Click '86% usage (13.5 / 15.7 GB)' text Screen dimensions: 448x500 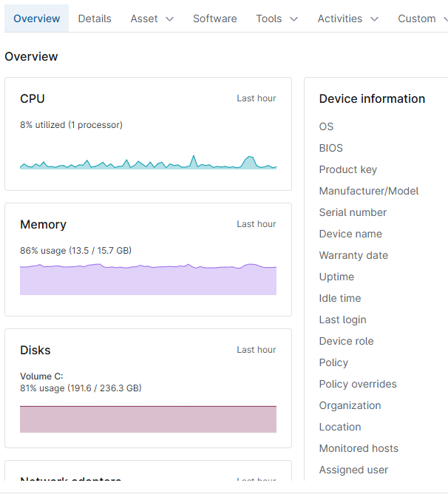coord(76,250)
